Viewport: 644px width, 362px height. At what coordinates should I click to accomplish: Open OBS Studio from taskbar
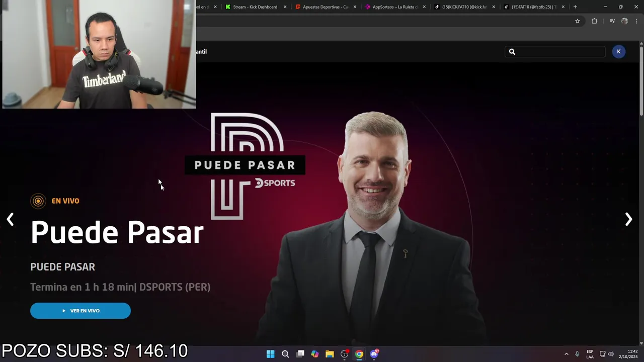coord(345,354)
